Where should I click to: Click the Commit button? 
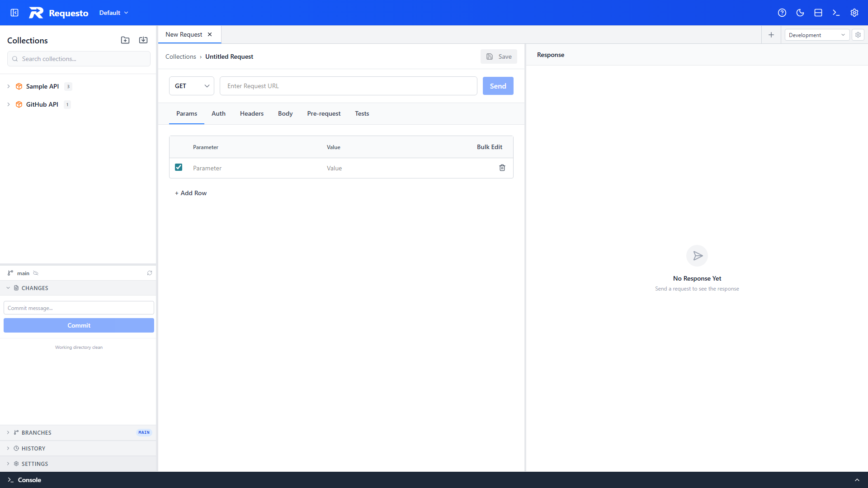(79, 325)
